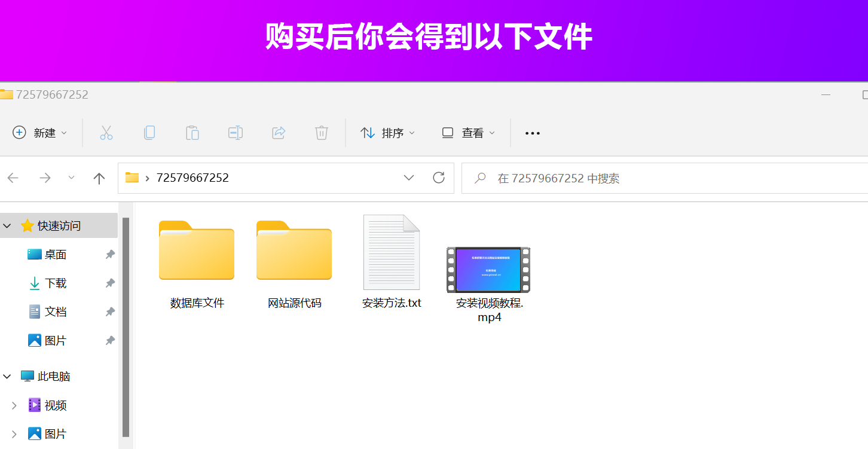This screenshot has width=868, height=449.
Task: Click the folder icon in address bar
Action: click(x=132, y=178)
